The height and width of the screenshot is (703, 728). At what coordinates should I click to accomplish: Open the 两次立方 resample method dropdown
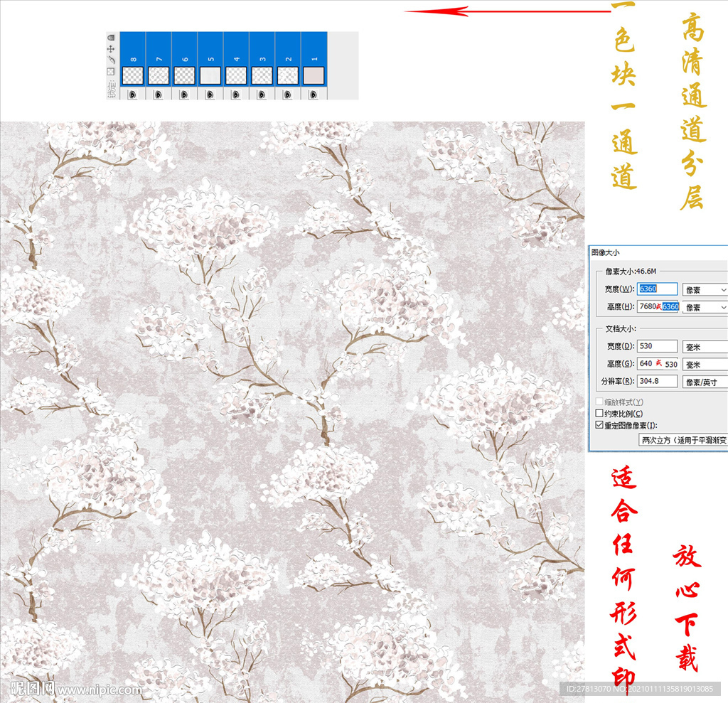(683, 440)
